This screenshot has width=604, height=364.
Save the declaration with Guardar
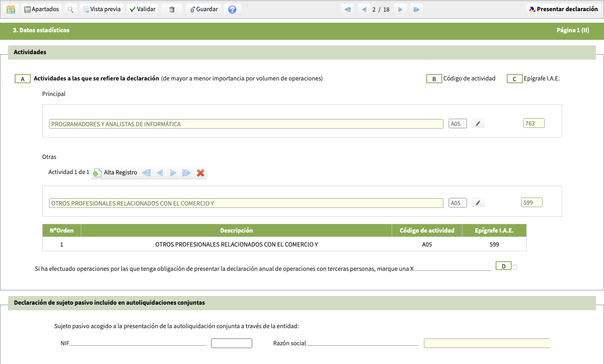(204, 9)
